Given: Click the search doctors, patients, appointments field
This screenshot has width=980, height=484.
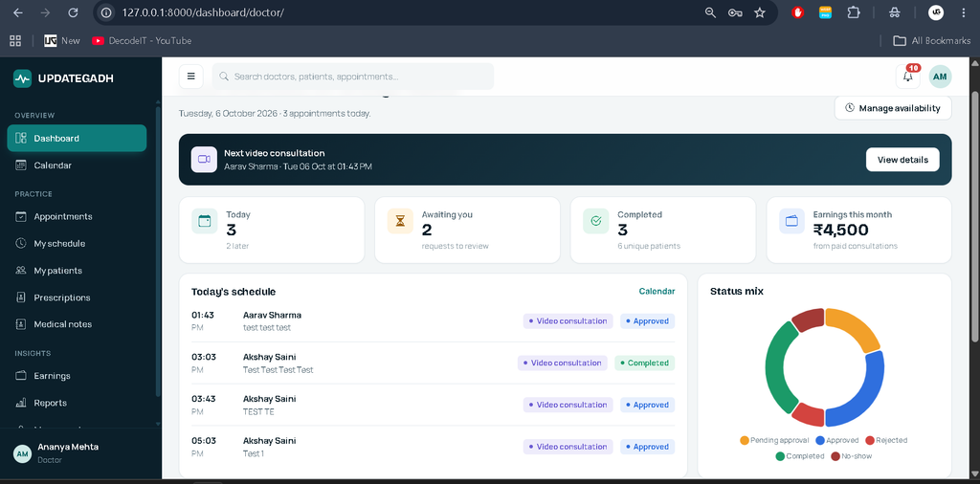Looking at the screenshot, I should point(353,77).
